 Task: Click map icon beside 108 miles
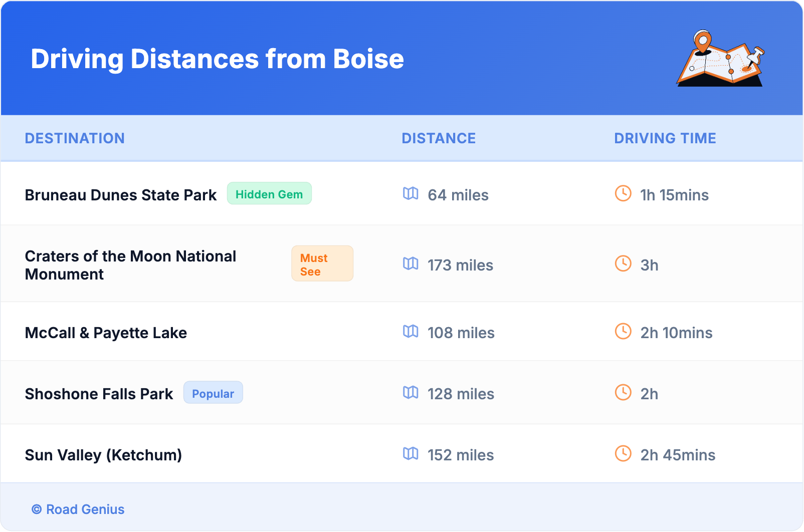pos(411,331)
